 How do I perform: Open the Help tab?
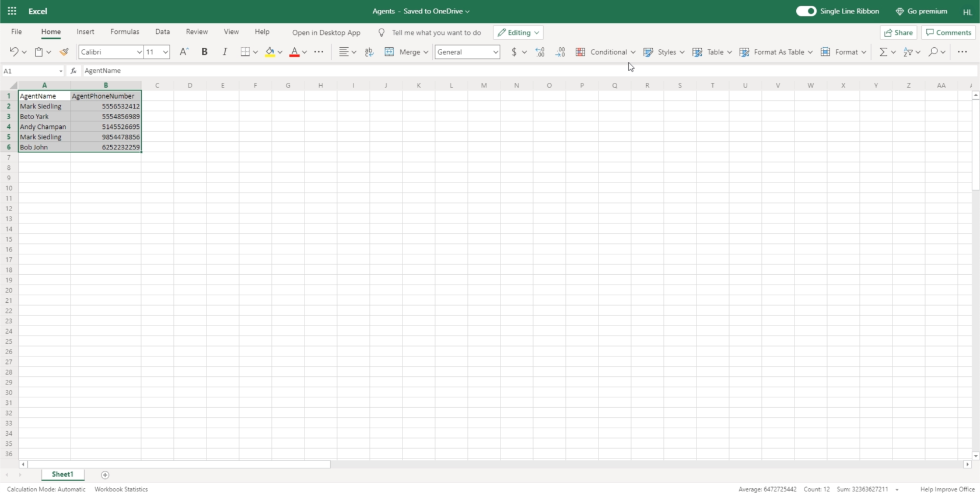coord(262,32)
